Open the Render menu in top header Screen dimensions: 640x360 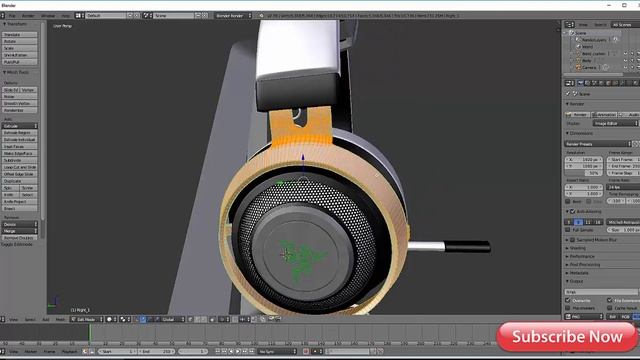click(x=28, y=16)
